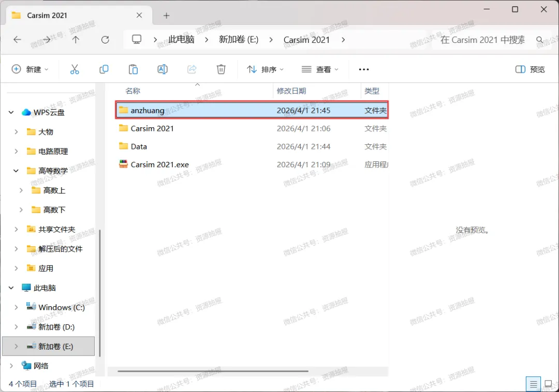559x392 pixels.
Task: Click the 网络 network icon in sidebar
Action: pyautogui.click(x=26, y=365)
